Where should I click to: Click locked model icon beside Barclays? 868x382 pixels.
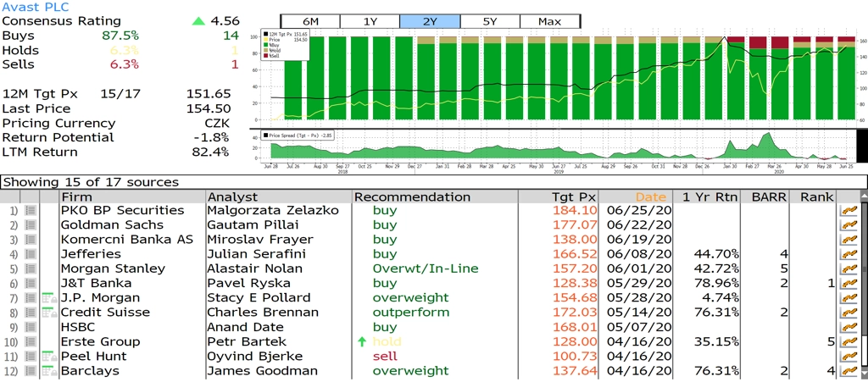click(x=49, y=371)
